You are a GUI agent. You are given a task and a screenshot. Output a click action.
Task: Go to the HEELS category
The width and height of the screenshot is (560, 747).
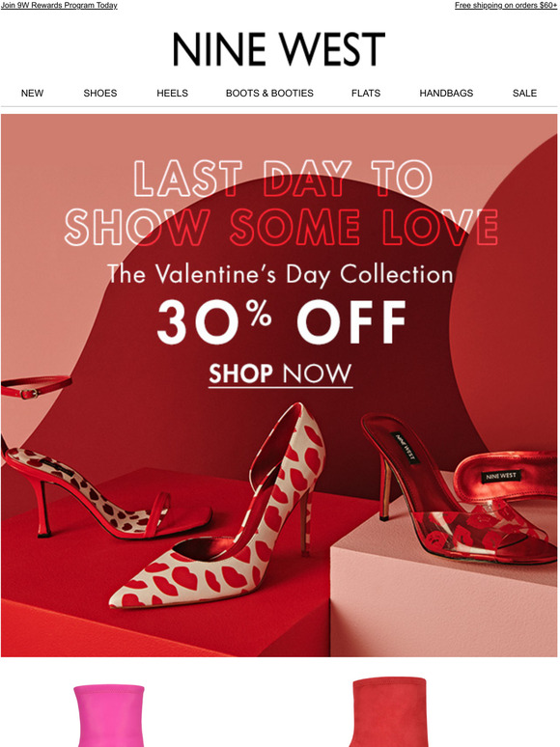click(173, 94)
